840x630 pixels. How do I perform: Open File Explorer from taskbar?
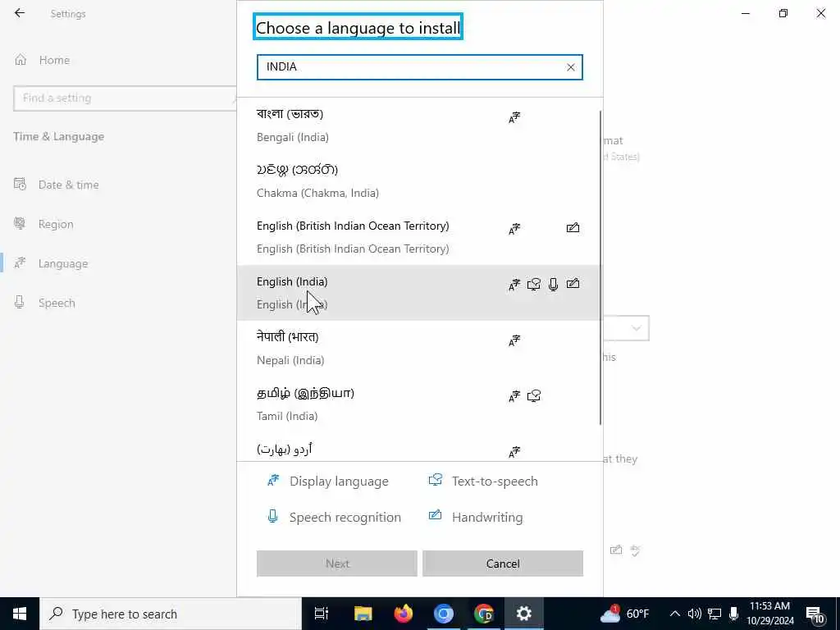[x=363, y=614]
